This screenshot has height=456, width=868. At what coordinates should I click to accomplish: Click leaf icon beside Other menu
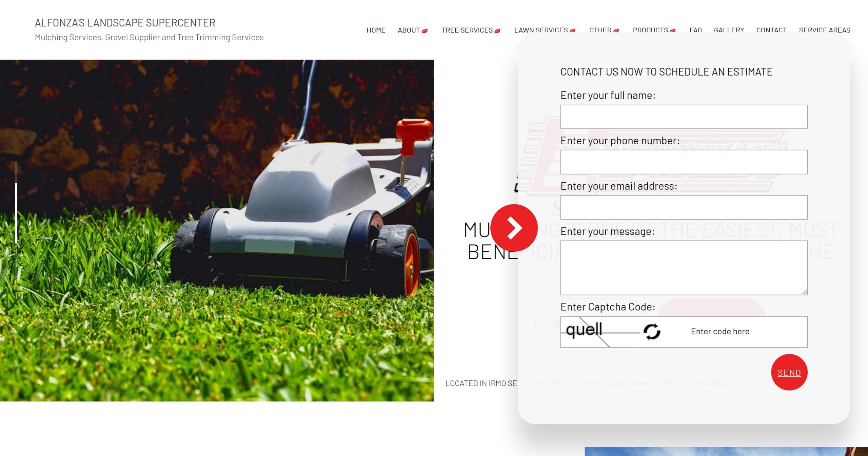click(616, 30)
